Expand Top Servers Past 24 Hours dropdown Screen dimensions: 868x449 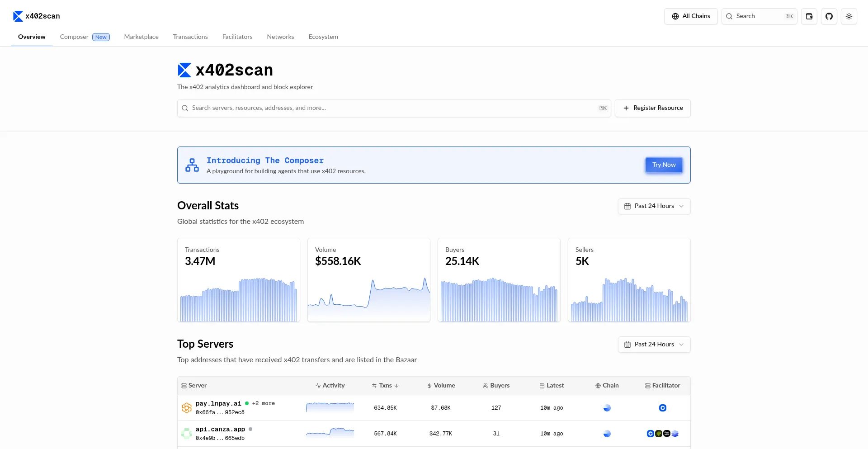coord(654,345)
